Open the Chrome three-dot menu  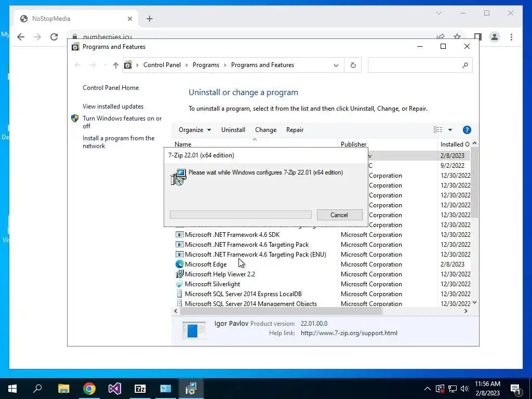tap(511, 37)
